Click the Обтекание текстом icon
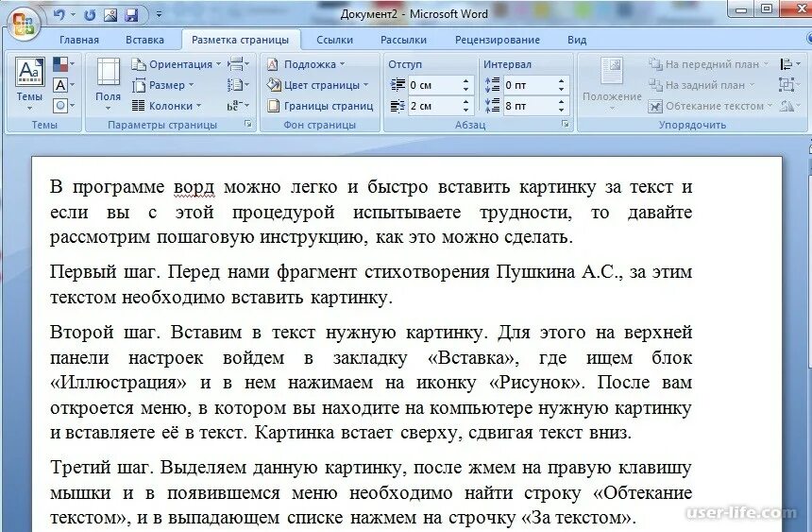The width and height of the screenshot is (812, 532). [x=655, y=106]
